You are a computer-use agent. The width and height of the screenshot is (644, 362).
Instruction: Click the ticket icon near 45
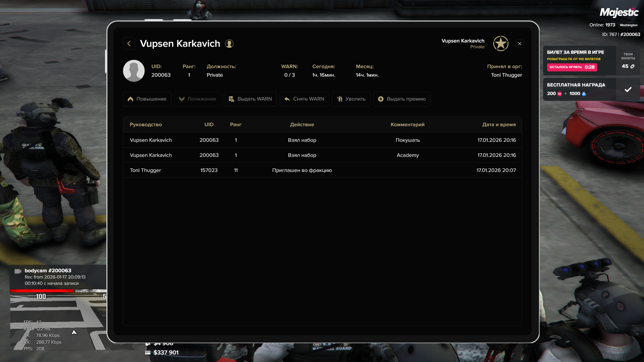632,66
